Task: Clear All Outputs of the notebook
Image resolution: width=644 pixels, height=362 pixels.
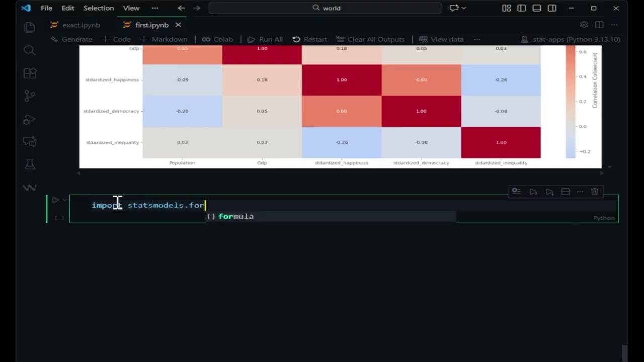Action: pyautogui.click(x=370, y=39)
